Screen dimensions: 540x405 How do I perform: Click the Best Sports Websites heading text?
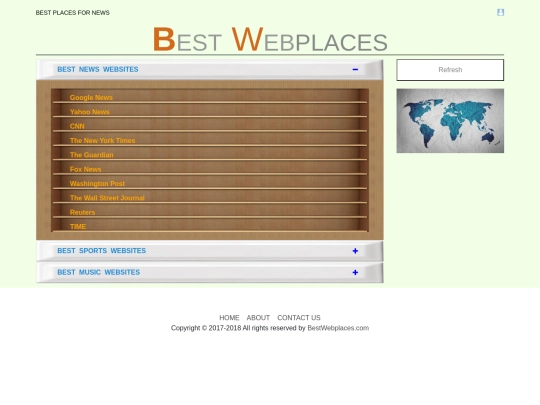(102, 251)
